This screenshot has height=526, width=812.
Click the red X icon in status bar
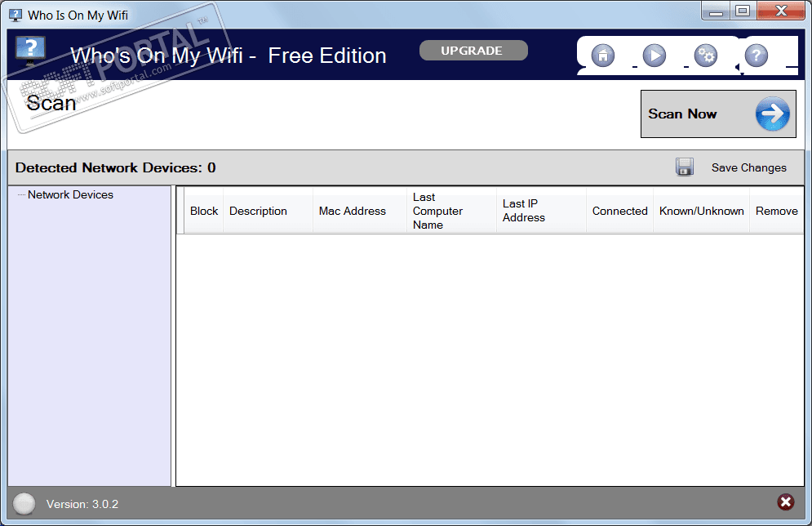(786, 501)
